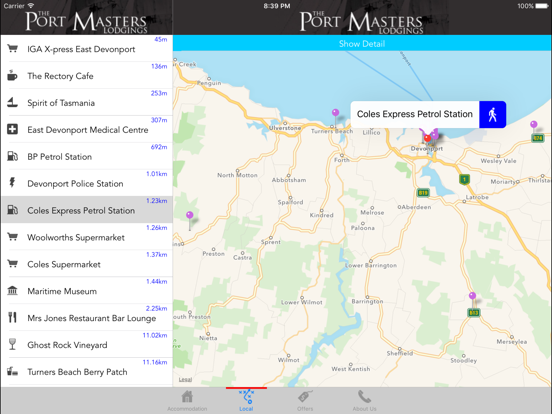This screenshot has height=414, width=552.
Task: Tap the lightning icon beside Devonport Police Station
Action: pyautogui.click(x=12, y=183)
